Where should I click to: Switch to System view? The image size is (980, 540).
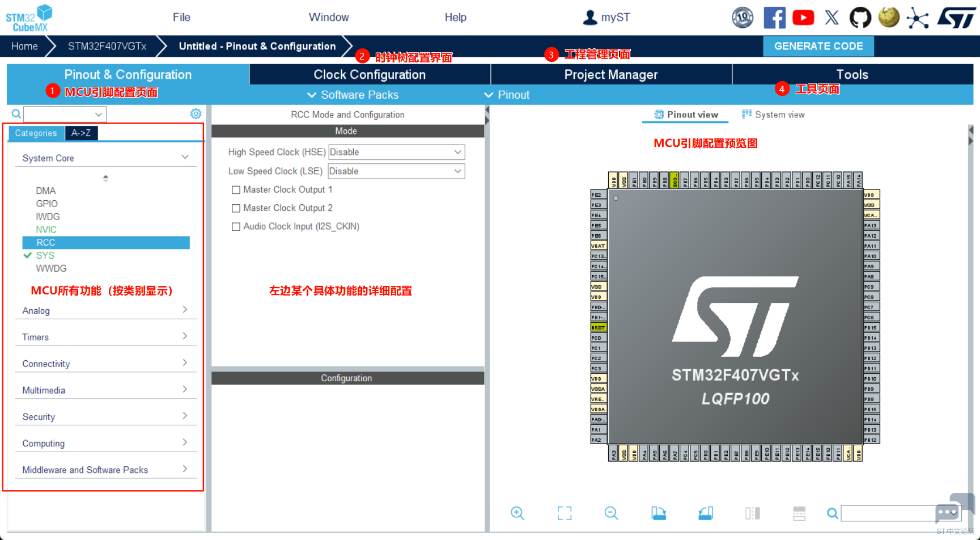[x=773, y=115]
